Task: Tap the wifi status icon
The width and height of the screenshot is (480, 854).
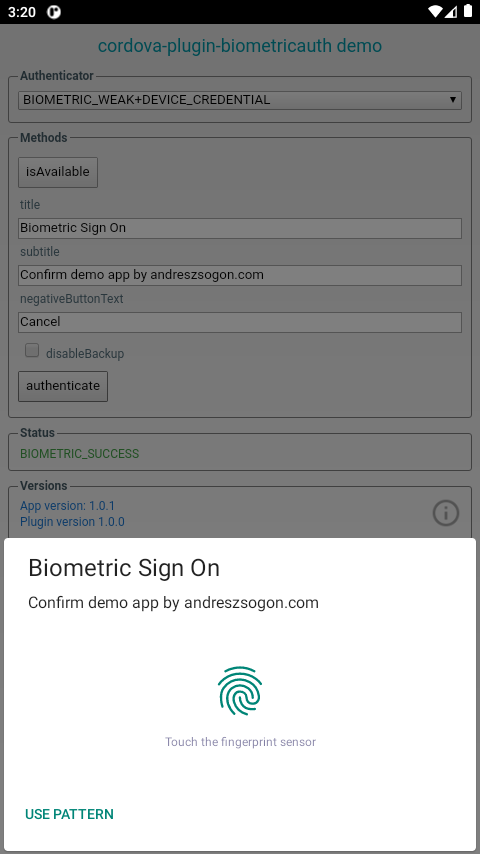Action: (435, 11)
